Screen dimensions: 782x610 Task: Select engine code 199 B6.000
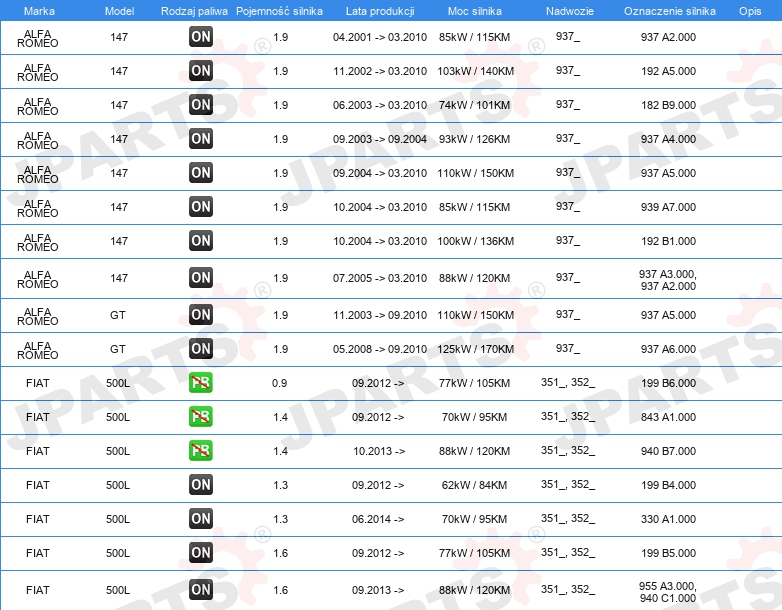pyautogui.click(x=668, y=383)
